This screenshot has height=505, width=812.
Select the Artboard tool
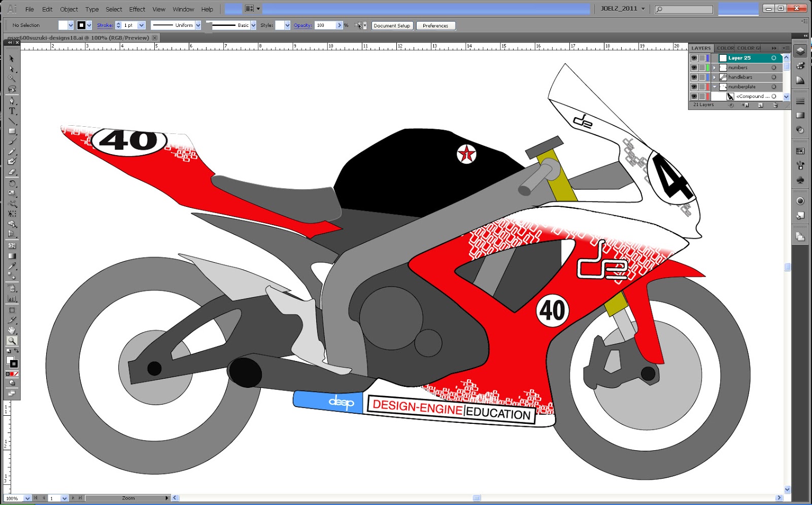click(x=12, y=310)
